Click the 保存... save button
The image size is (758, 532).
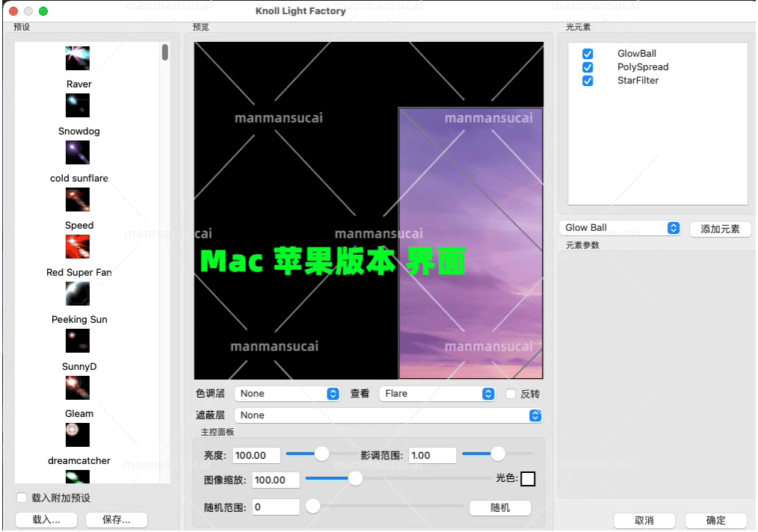[117, 520]
